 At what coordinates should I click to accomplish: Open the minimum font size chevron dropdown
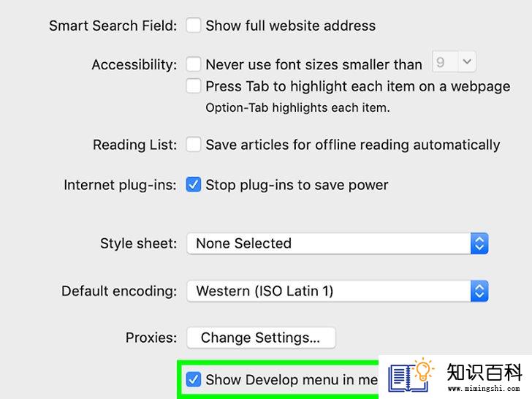[x=467, y=61]
